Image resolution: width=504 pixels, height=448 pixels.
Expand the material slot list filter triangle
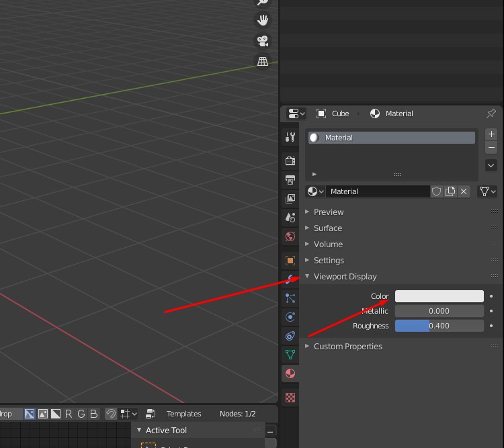coord(314,174)
